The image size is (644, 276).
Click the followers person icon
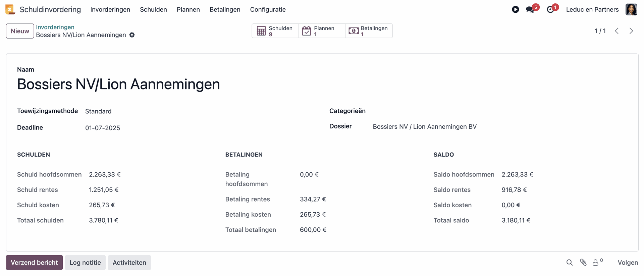pos(595,263)
